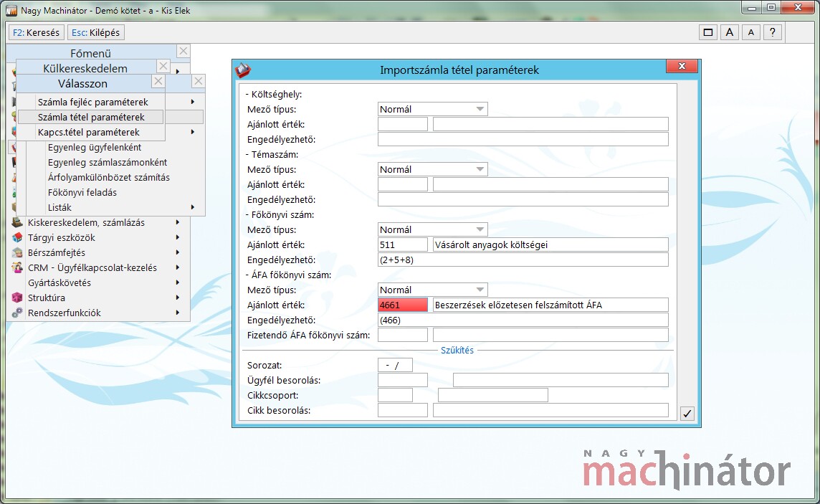Image resolution: width=820 pixels, height=504 pixels.
Task: Open Költséghely Mező típus dropdown
Action: (x=432, y=109)
